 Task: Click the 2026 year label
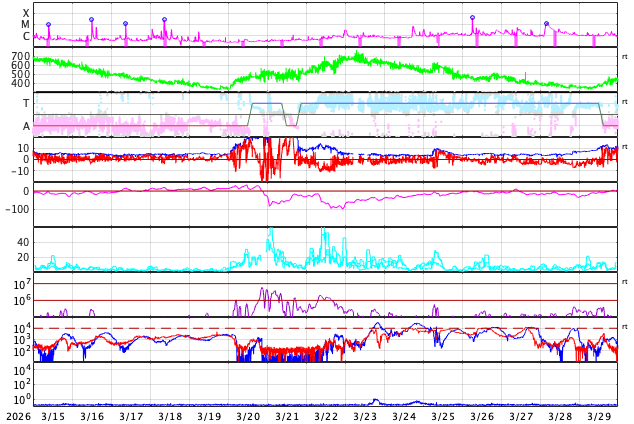pyautogui.click(x=18, y=416)
